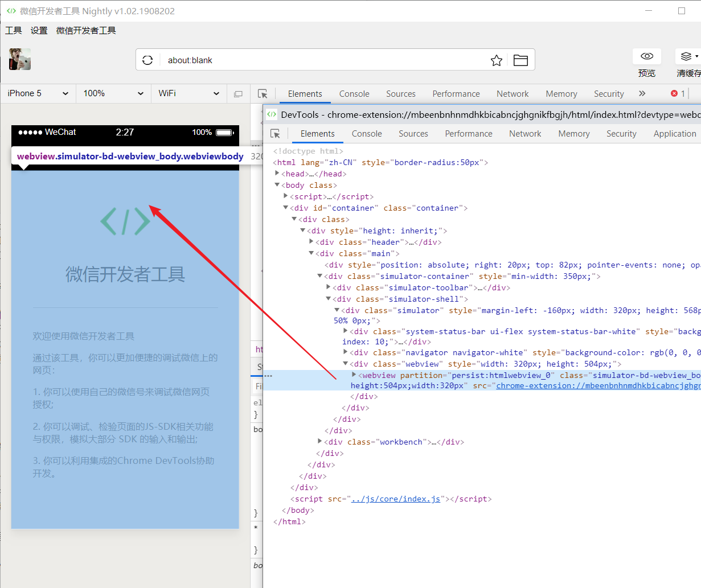Viewport: 701px width, 588px height.
Task: Click the star bookmark icon
Action: (x=497, y=60)
